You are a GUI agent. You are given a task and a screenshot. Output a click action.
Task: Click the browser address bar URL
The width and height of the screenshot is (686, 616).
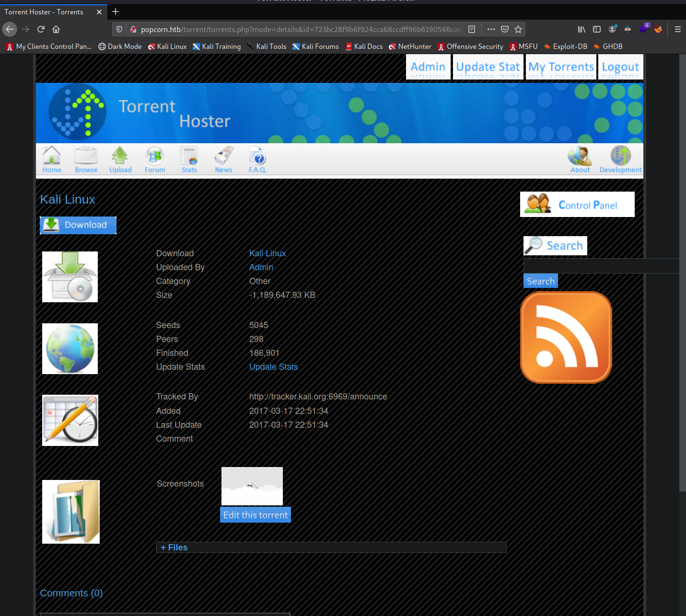pyautogui.click(x=301, y=29)
